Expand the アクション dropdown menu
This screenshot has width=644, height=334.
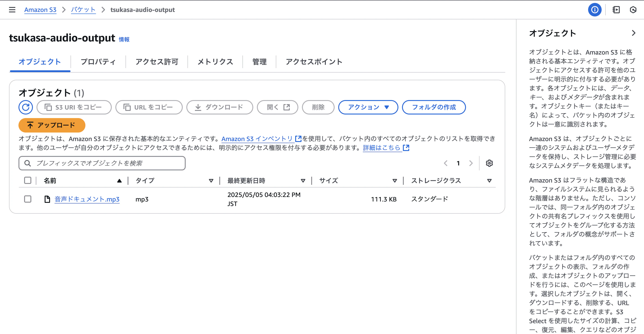[x=368, y=107]
